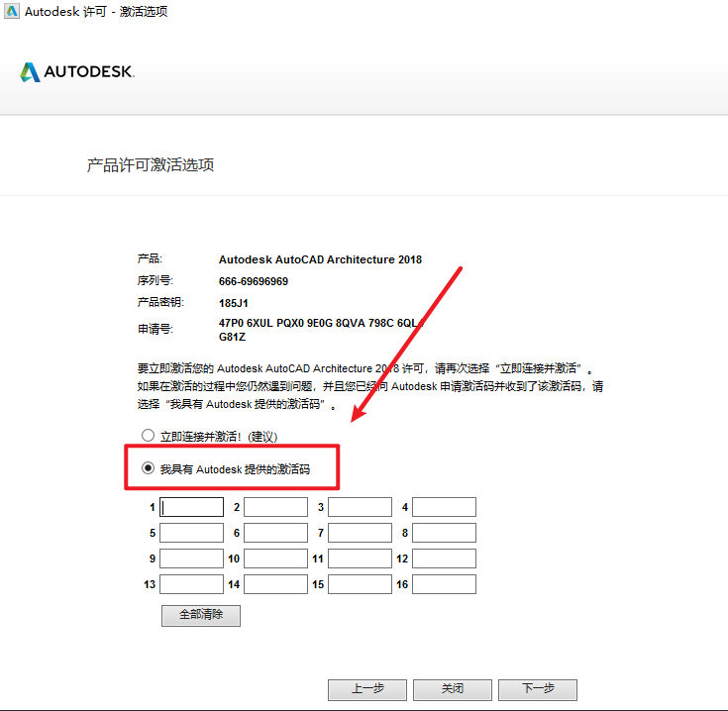Click activation code input field 16
The image size is (728, 711).
point(444,584)
